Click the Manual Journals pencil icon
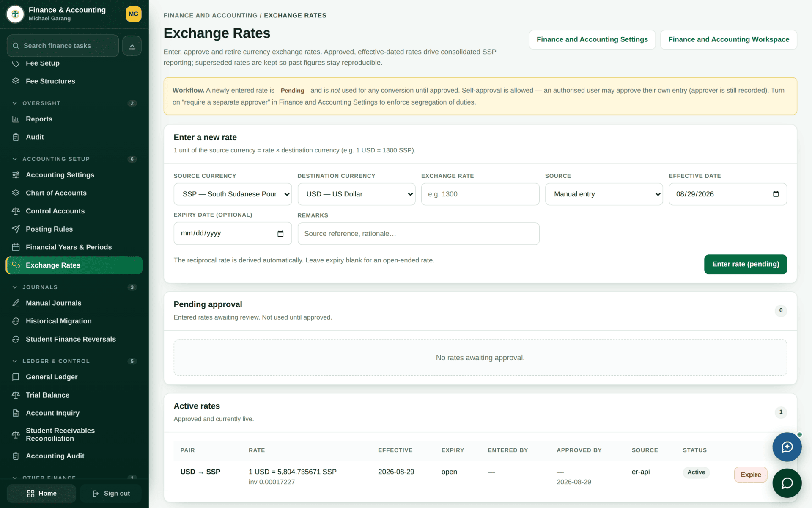The image size is (812, 508). coord(16,303)
